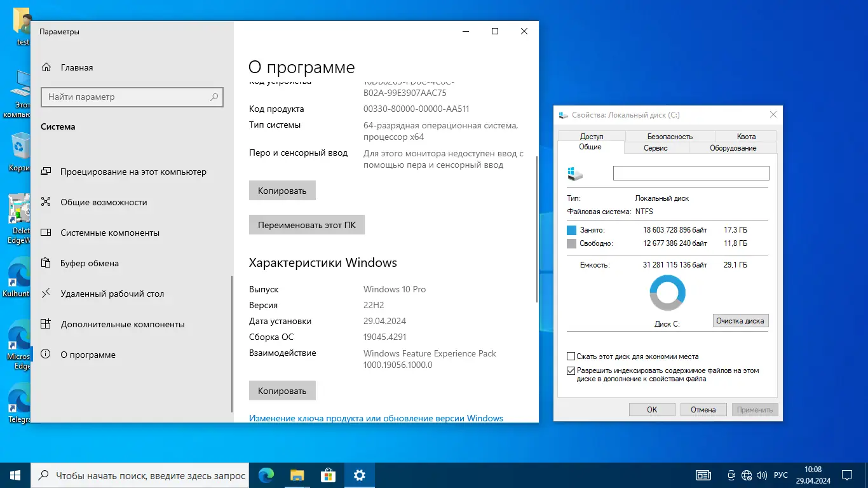This screenshot has height=488, width=868.
Task: Open the test folder on desktop
Action: pos(23,25)
